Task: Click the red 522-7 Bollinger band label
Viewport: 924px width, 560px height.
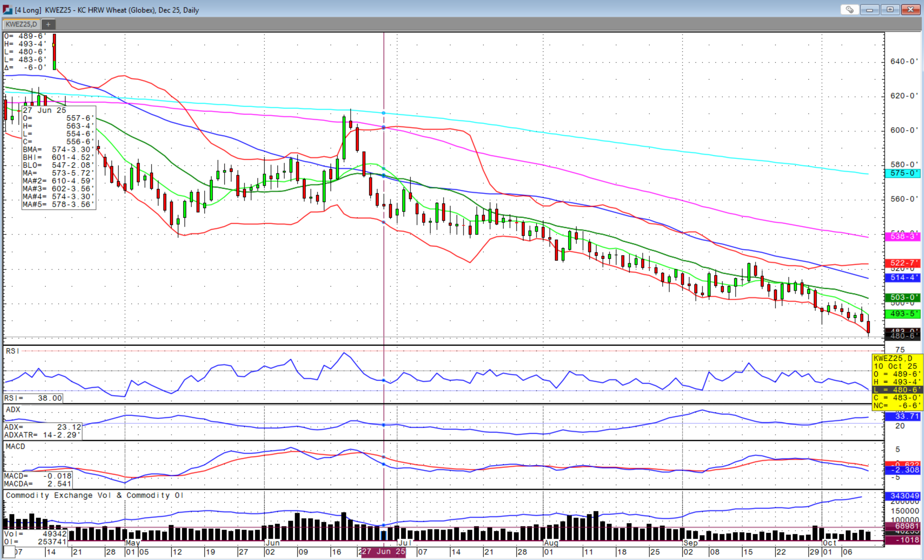Action: click(903, 263)
